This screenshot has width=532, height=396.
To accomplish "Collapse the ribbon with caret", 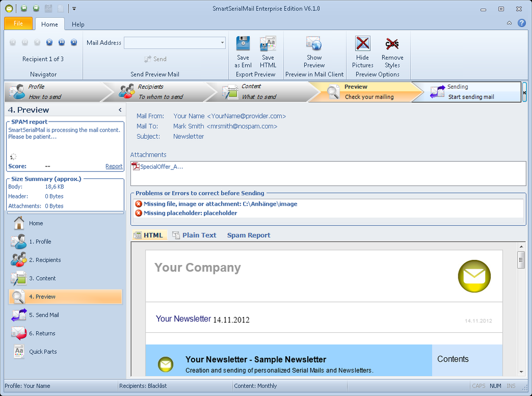I will coord(509,23).
